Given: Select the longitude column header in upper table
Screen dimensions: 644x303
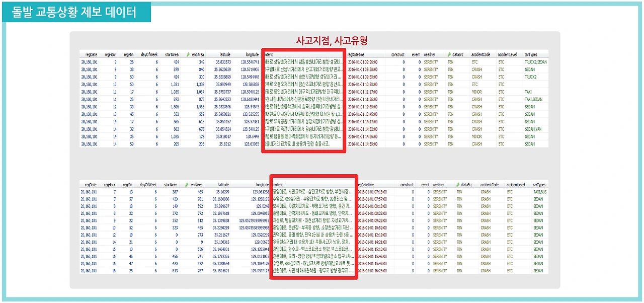Looking at the screenshot, I should 252,54.
